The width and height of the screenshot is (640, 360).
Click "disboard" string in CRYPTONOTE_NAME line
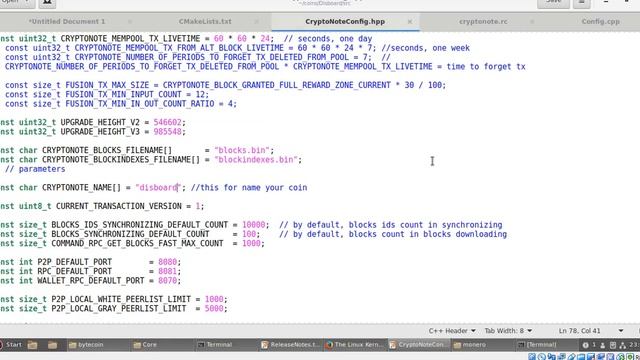(x=158, y=188)
